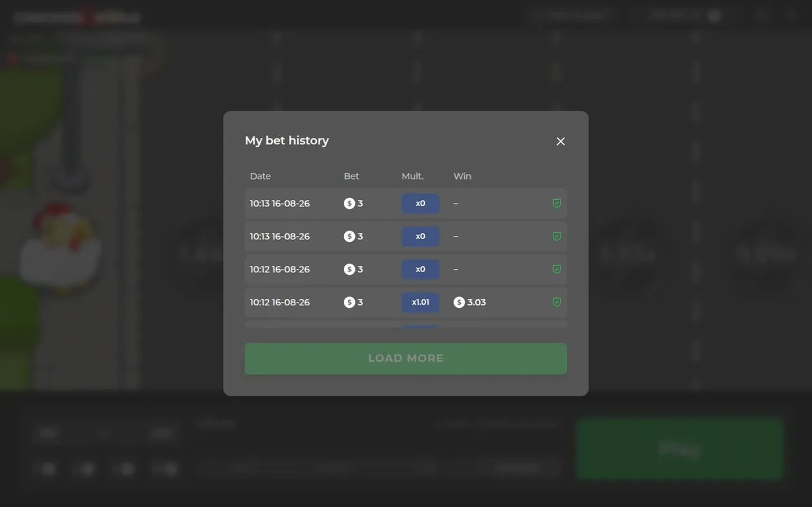This screenshot has height=507, width=812.
Task: Click the shield icon in the second 10:13 row
Action: coord(557,236)
